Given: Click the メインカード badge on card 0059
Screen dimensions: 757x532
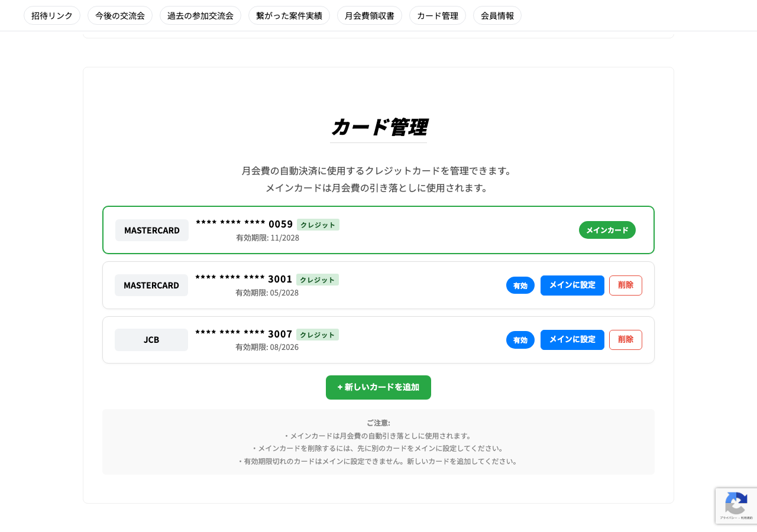Looking at the screenshot, I should (607, 230).
